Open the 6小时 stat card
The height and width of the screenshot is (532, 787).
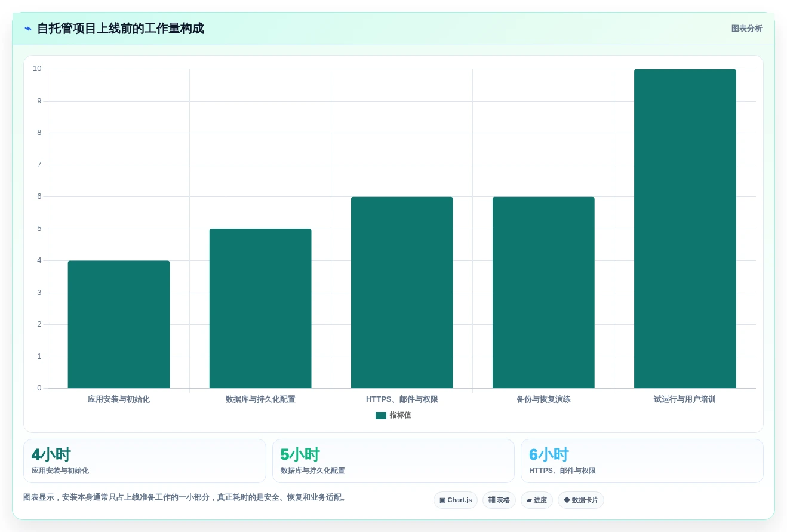coord(642,461)
